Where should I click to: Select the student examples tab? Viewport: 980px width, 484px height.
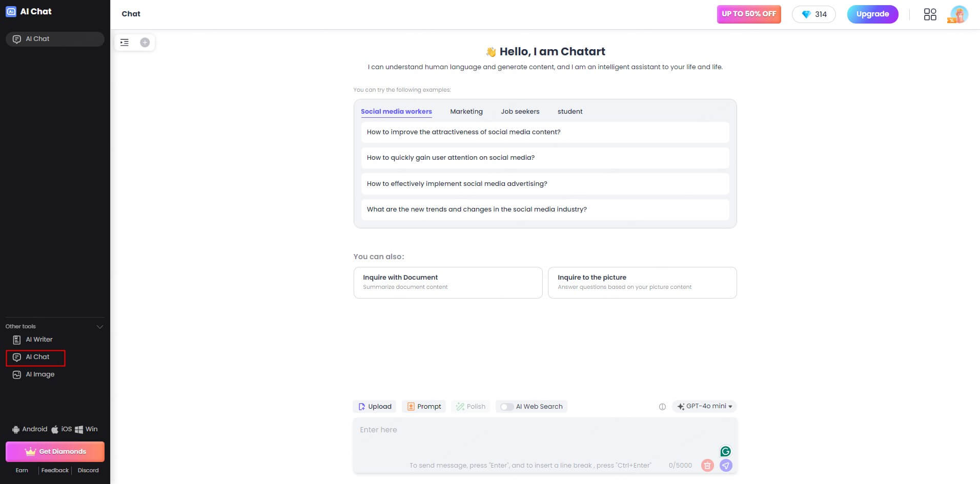point(570,112)
